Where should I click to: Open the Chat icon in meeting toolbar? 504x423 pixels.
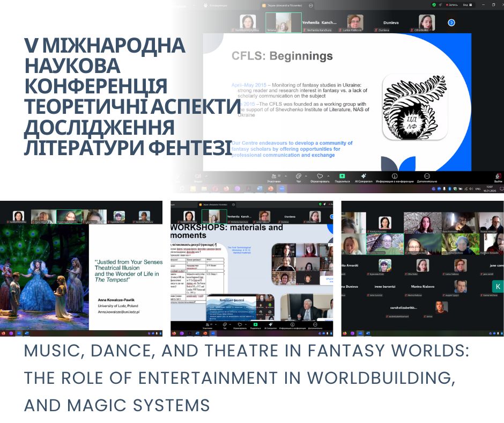pos(299,176)
